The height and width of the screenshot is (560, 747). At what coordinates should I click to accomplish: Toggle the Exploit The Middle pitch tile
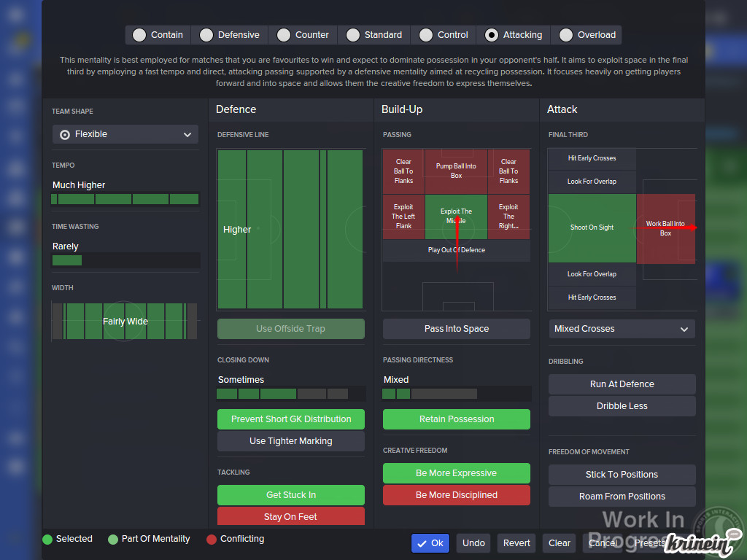(x=456, y=217)
